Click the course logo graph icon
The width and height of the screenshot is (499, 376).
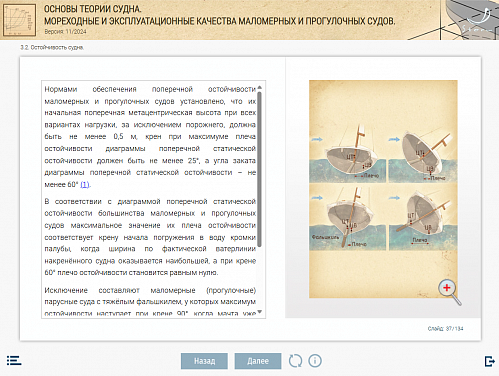19,20
